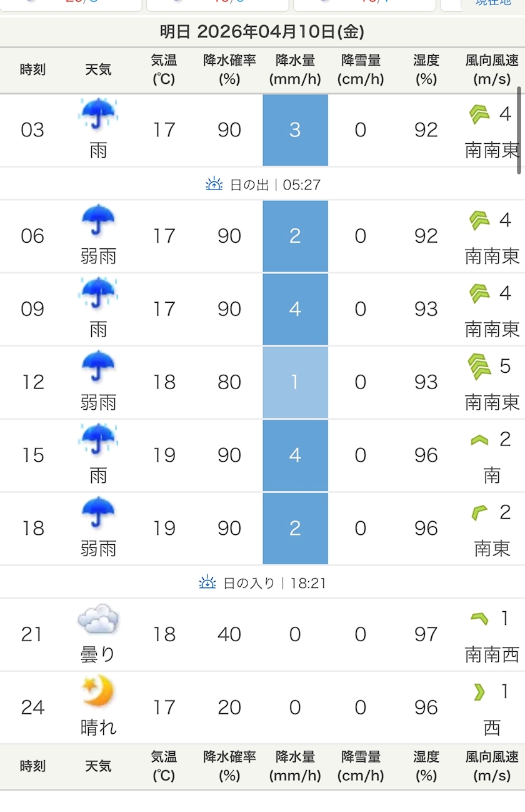This screenshot has height=812, width=525.
Task: Click the light blue precipitation cell showing 1
Action: pyautogui.click(x=295, y=382)
